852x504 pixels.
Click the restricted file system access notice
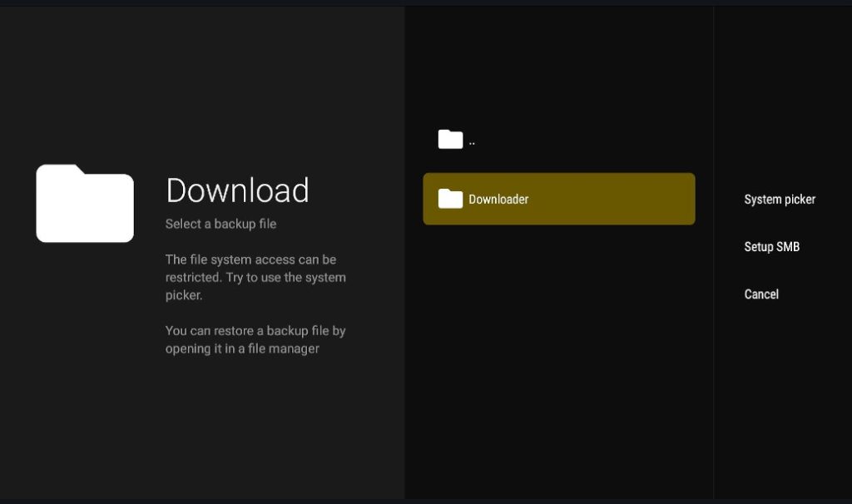[255, 277]
